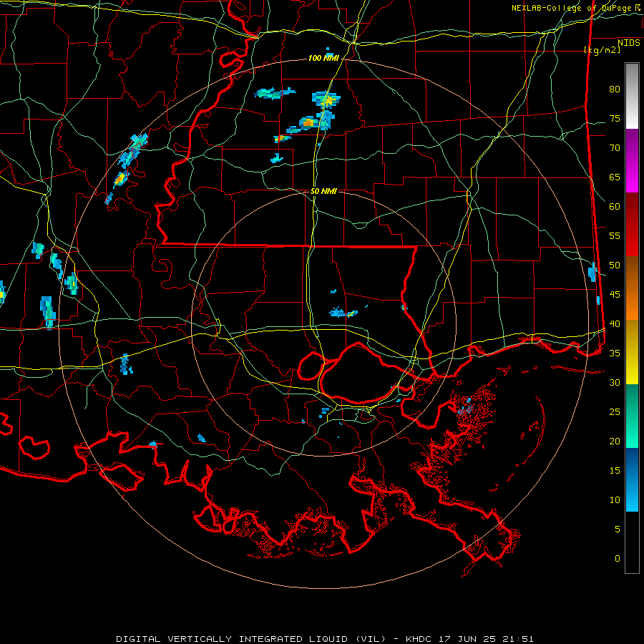644x644 pixels.
Task: Click the legend value 45
Action: (x=615, y=295)
